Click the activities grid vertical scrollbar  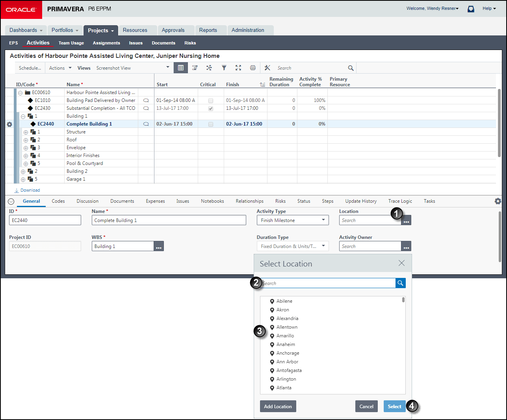tap(500, 123)
